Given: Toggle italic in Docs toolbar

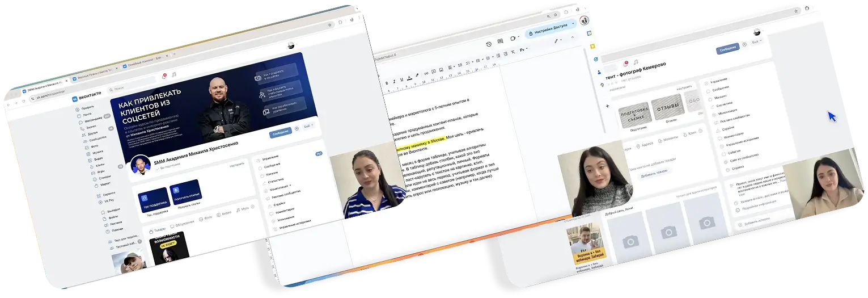Looking at the screenshot, I should [394, 82].
